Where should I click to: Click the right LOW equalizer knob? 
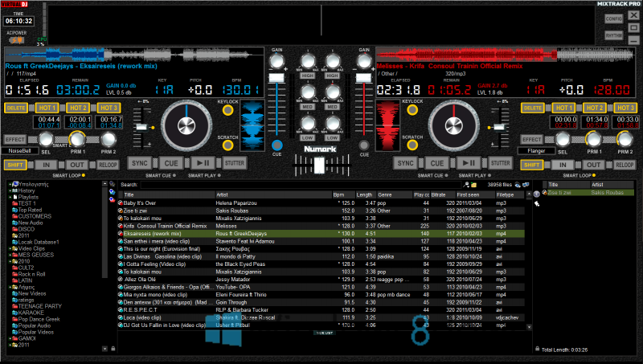click(333, 124)
